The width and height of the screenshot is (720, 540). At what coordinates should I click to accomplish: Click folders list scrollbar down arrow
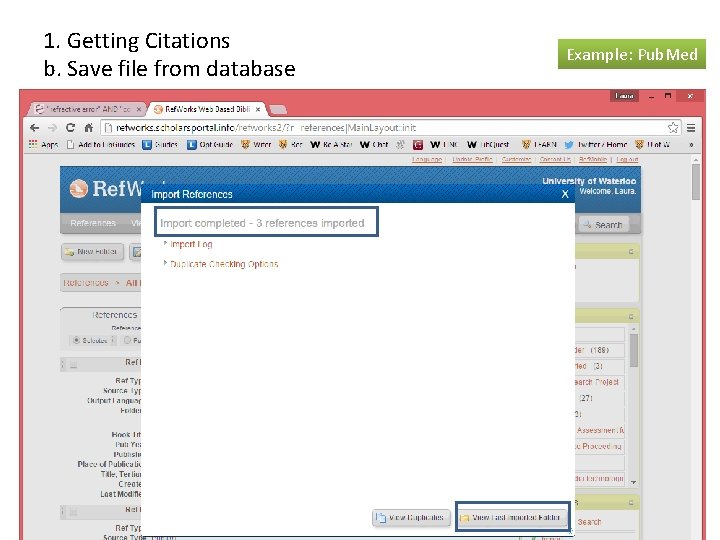tap(634, 482)
